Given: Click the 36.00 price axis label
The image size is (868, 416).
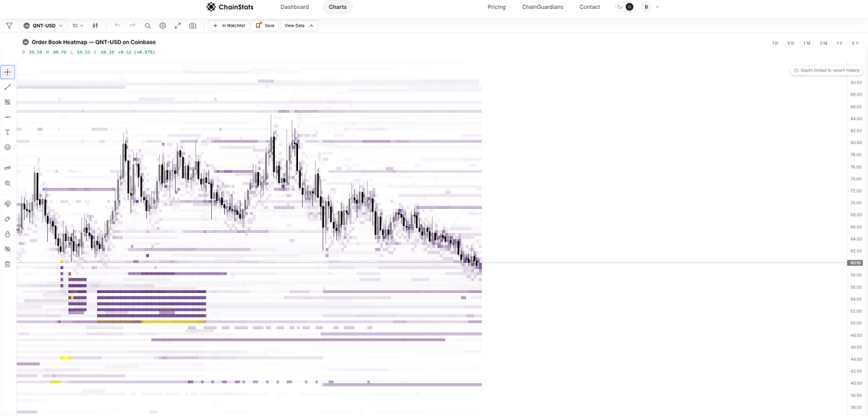Looking at the screenshot, I should coord(856,407).
